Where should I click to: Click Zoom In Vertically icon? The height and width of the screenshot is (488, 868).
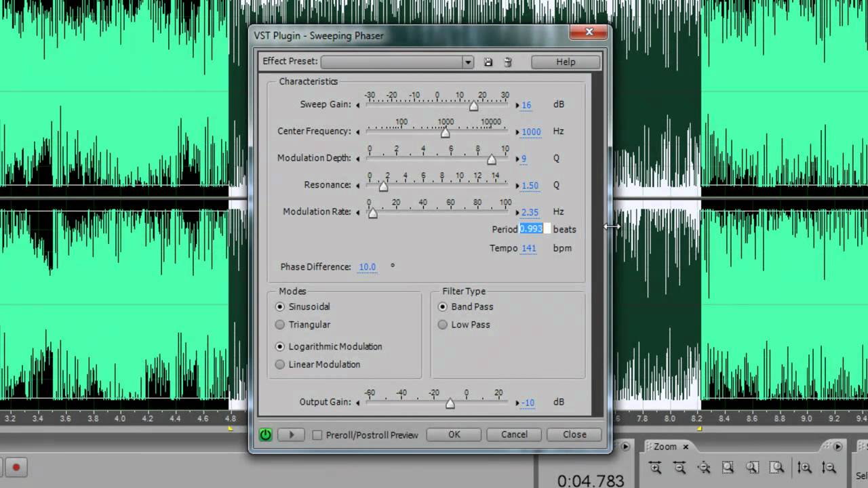(804, 467)
